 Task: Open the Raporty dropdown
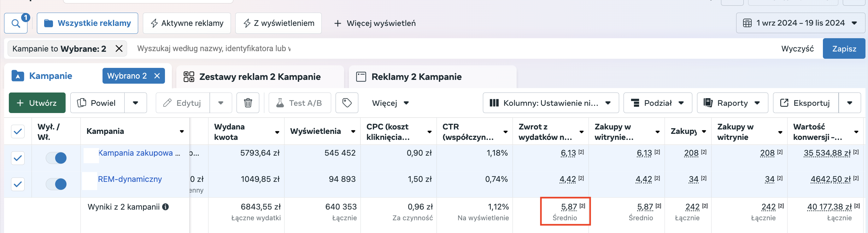pyautogui.click(x=732, y=103)
